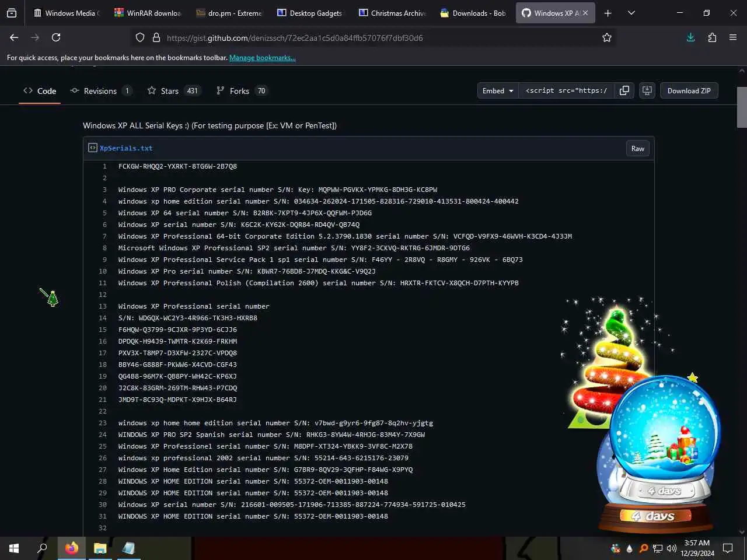Click the 'Windows XP Professional Polish' line
The width and height of the screenshot is (747, 560).
[x=319, y=283]
